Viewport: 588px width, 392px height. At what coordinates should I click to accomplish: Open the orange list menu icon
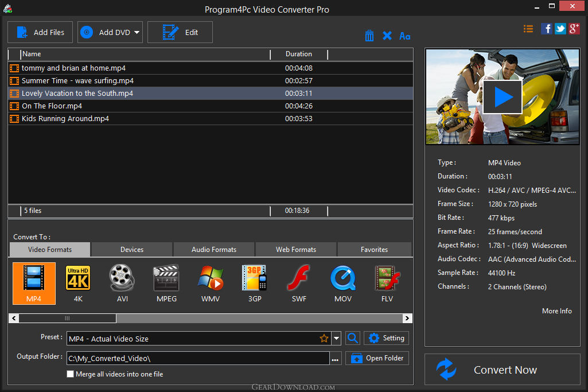tap(528, 29)
